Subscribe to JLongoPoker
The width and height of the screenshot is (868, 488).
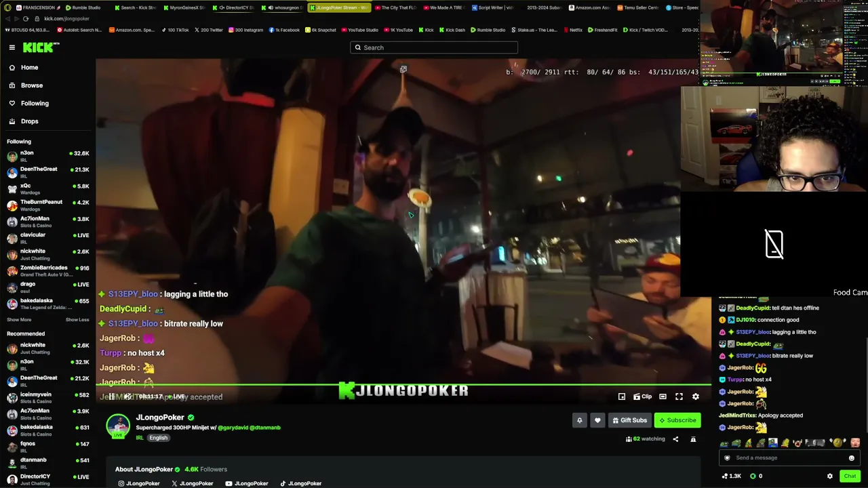[677, 420]
